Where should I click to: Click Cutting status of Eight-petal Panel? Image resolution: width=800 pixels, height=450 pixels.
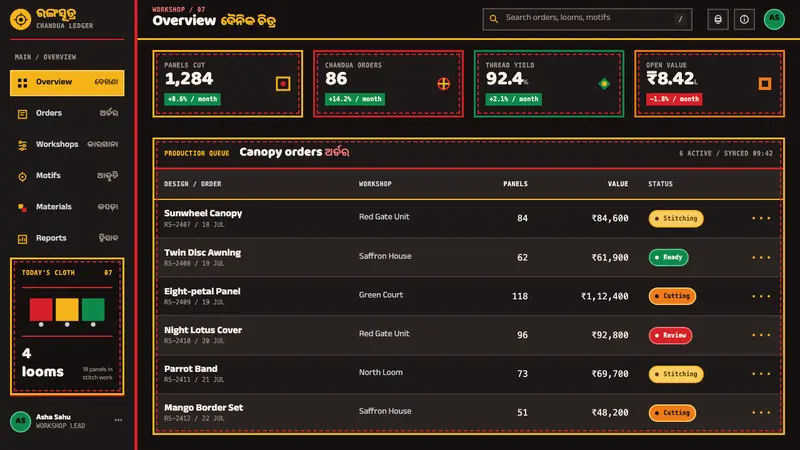[x=672, y=296]
